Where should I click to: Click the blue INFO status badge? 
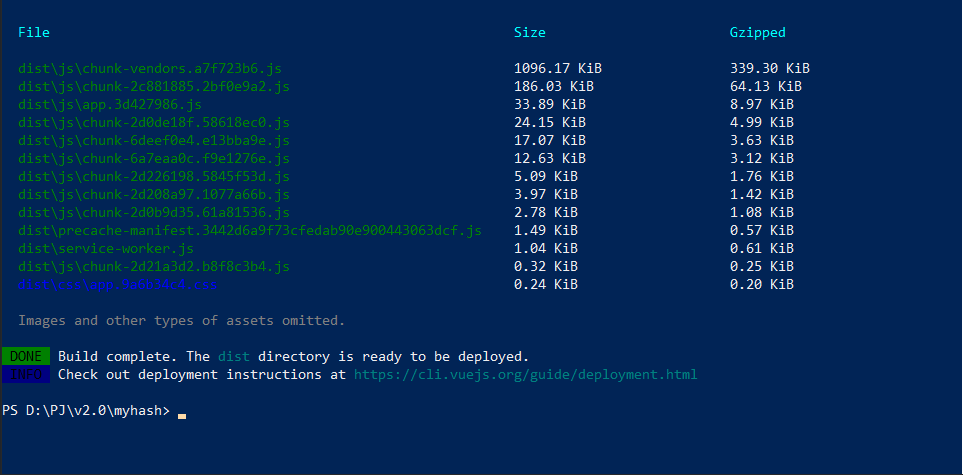click(x=26, y=375)
